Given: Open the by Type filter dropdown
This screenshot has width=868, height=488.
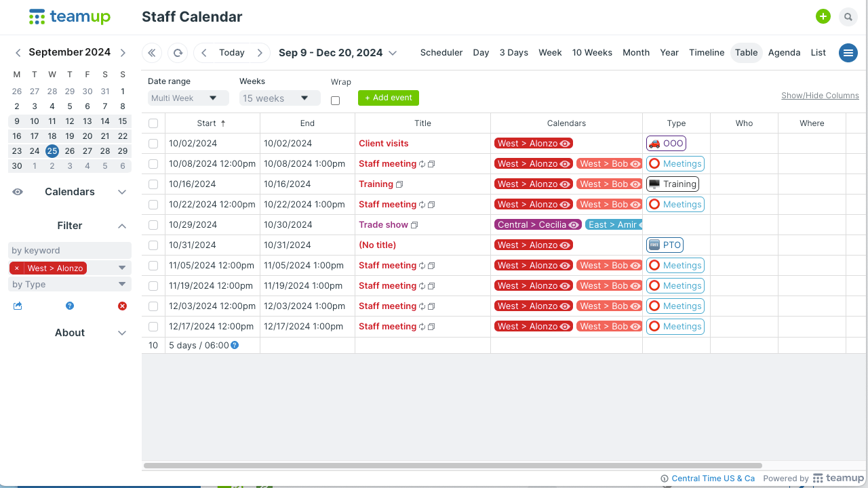Looking at the screenshot, I should [70, 285].
